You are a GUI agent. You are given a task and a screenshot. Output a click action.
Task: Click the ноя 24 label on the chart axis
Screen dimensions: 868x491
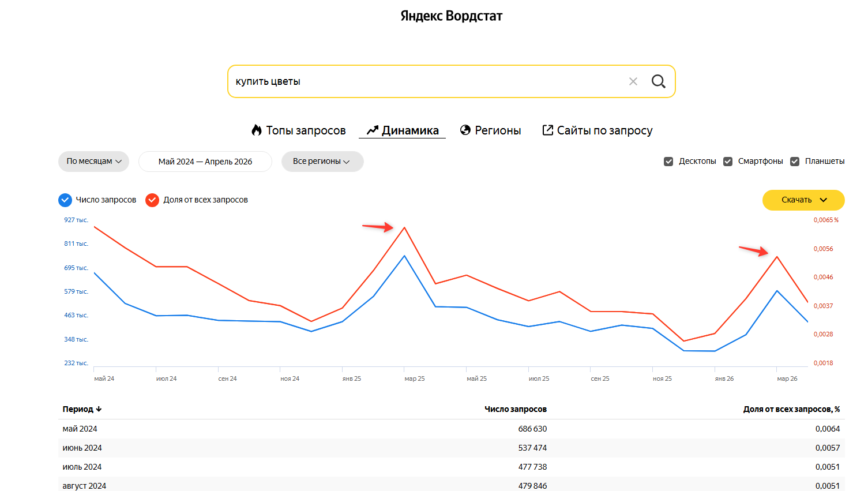coord(290,379)
